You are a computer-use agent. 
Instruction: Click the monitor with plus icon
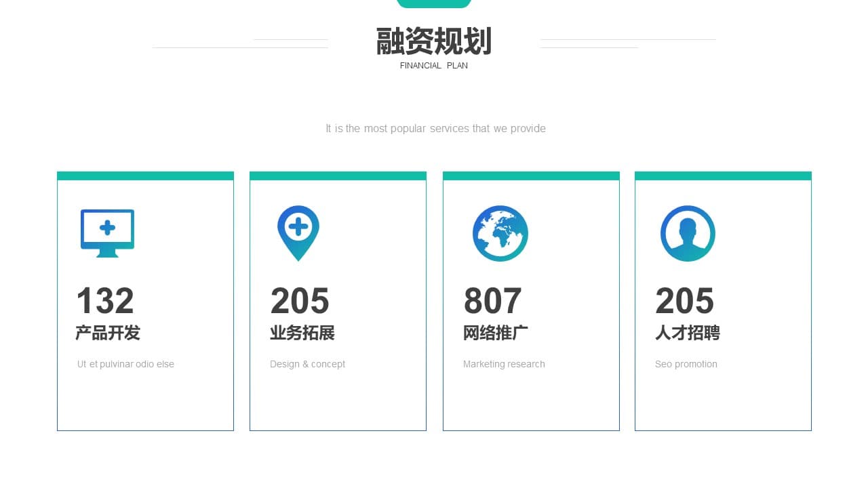(107, 233)
